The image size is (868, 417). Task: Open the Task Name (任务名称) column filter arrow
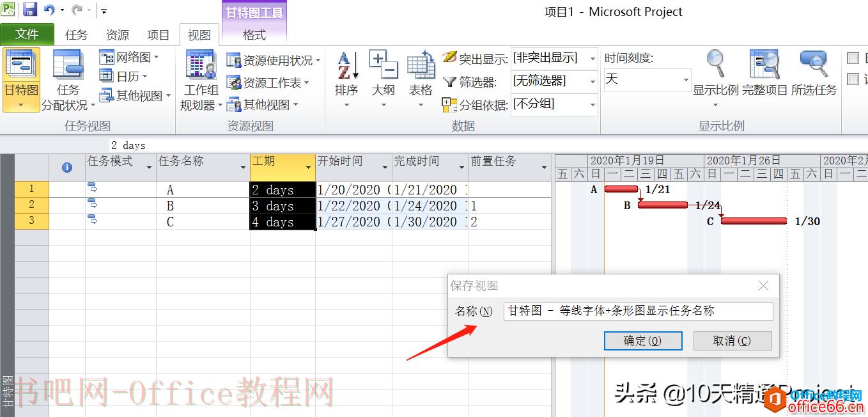[x=243, y=168]
